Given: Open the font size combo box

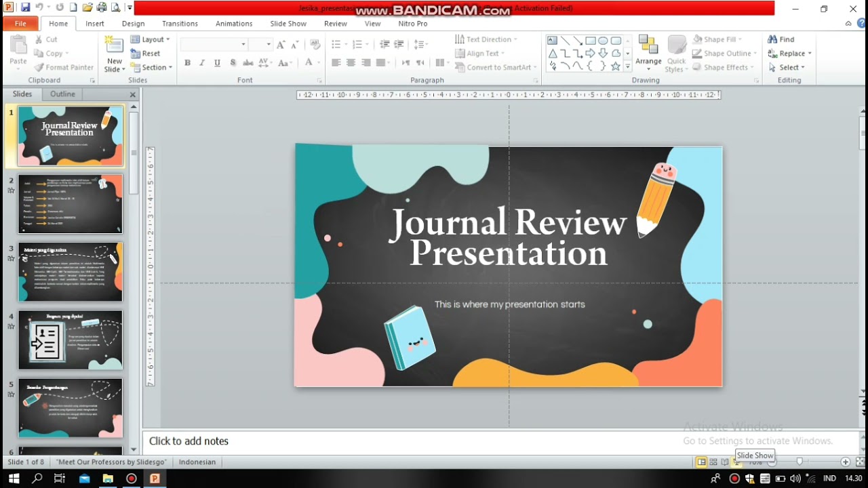Looking at the screenshot, I should point(260,45).
